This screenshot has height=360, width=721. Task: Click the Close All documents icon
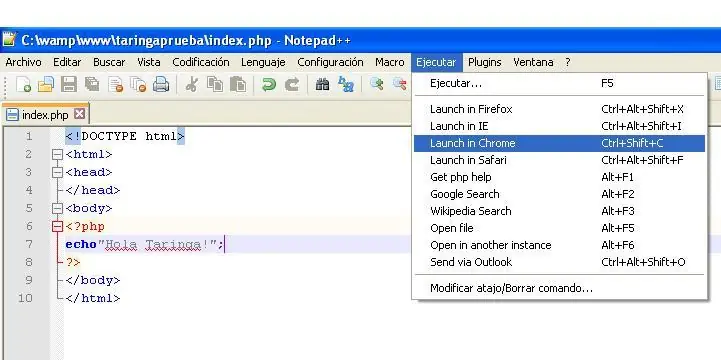[138, 85]
